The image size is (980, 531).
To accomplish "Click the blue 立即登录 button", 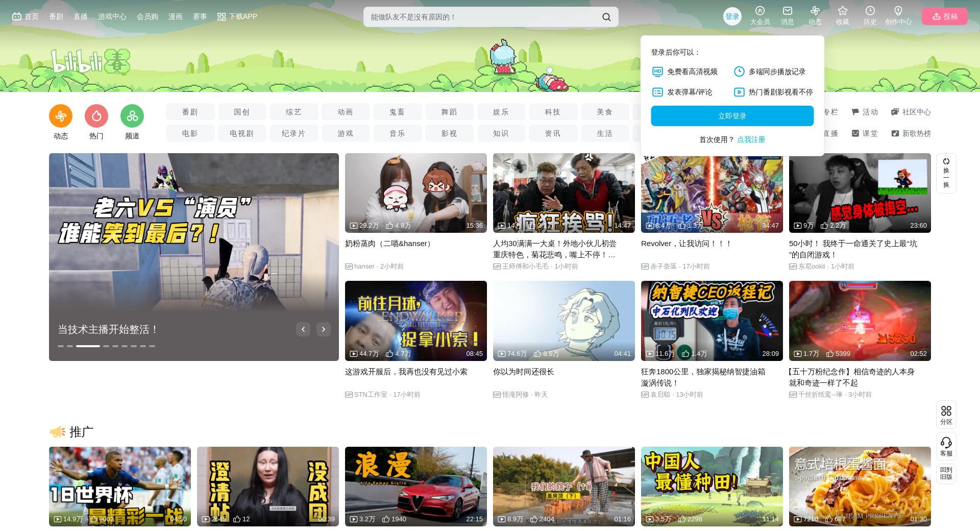I will (x=732, y=116).
